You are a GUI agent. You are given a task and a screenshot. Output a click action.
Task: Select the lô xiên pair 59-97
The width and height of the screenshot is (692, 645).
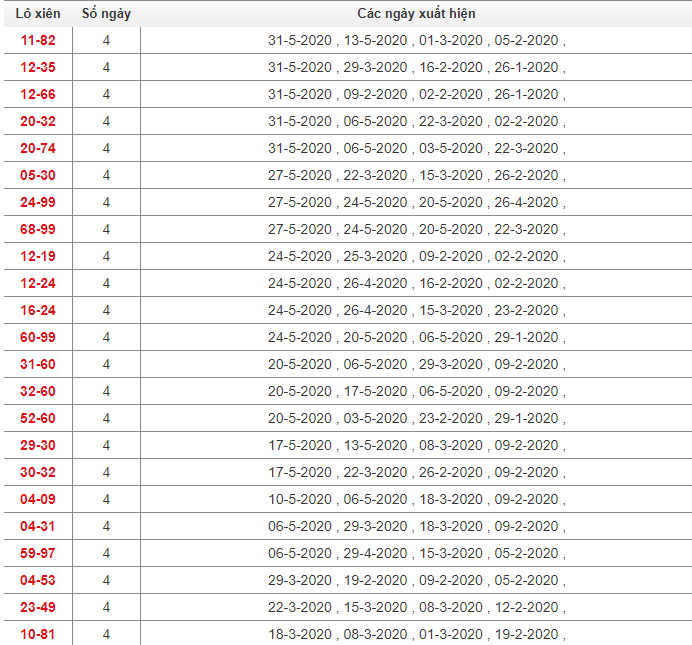38,553
